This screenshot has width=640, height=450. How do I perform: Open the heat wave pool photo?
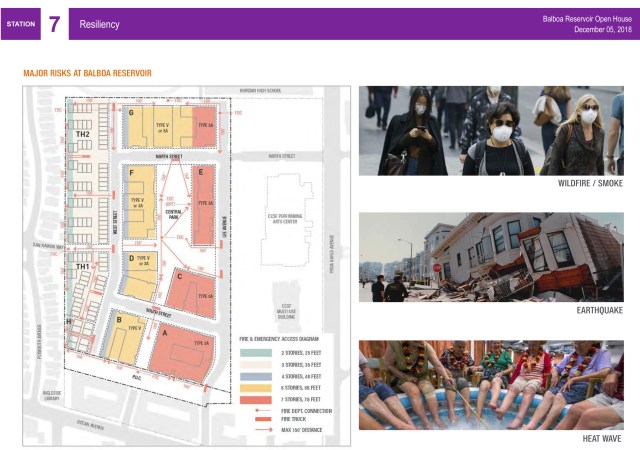click(490, 384)
